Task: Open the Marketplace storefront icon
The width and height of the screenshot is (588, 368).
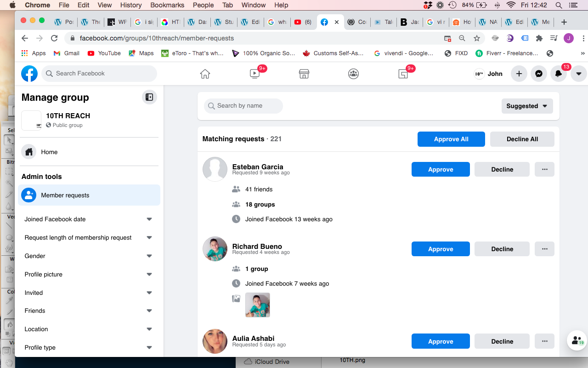Action: click(304, 74)
